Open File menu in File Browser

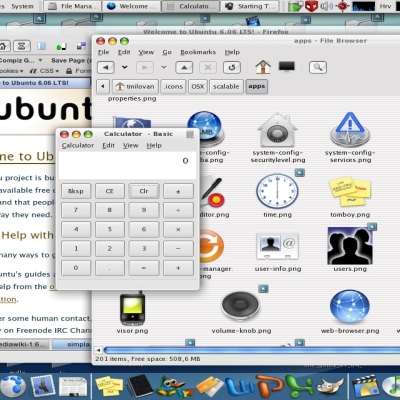pos(104,52)
